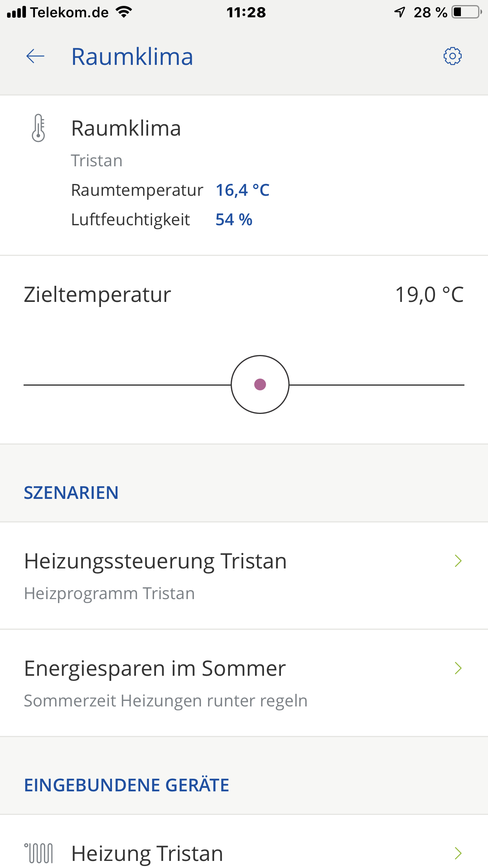Screen dimensions: 488x868
Task: Tap the chevron next to Heizung Tristan
Action: pos(458,853)
